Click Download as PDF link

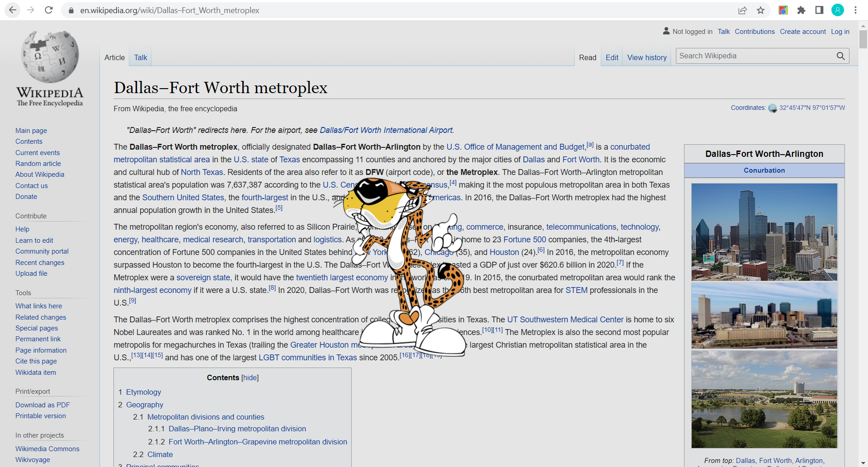point(42,405)
